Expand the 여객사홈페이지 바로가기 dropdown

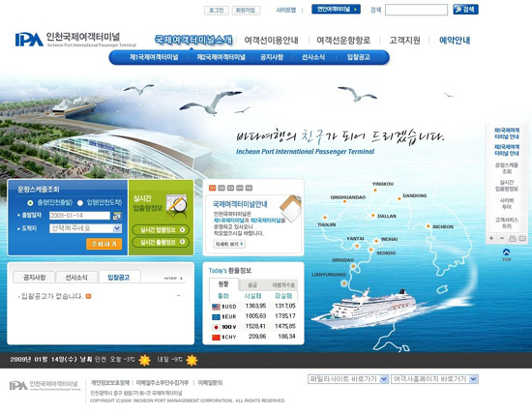coord(434,379)
